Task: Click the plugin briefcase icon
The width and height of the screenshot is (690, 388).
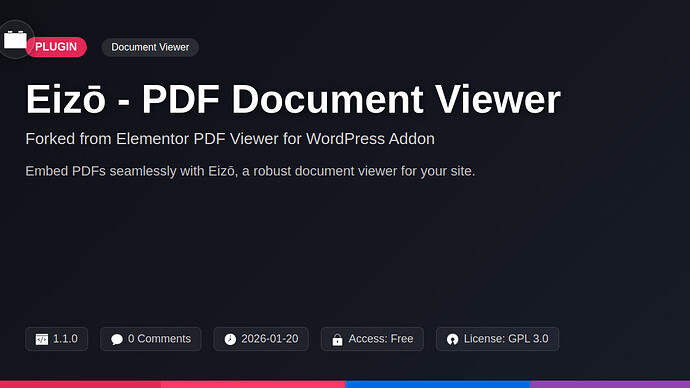Action: 15,40
